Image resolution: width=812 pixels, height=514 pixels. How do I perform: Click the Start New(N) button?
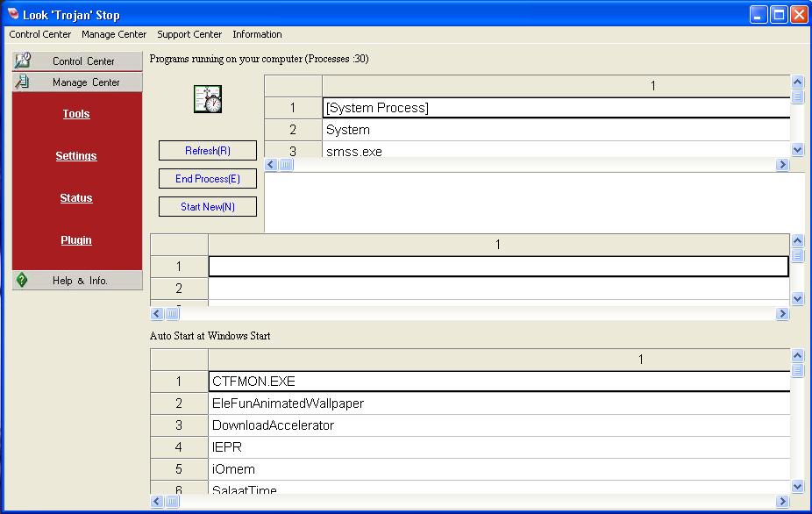(x=208, y=207)
